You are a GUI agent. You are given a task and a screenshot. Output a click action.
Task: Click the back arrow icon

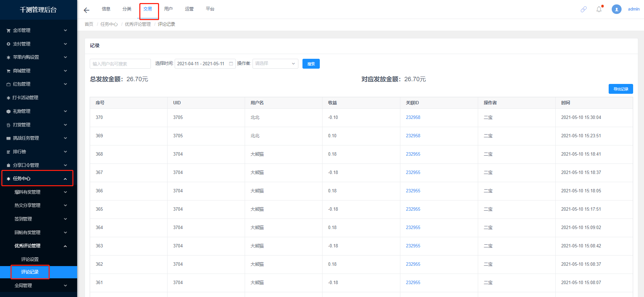[x=87, y=10]
